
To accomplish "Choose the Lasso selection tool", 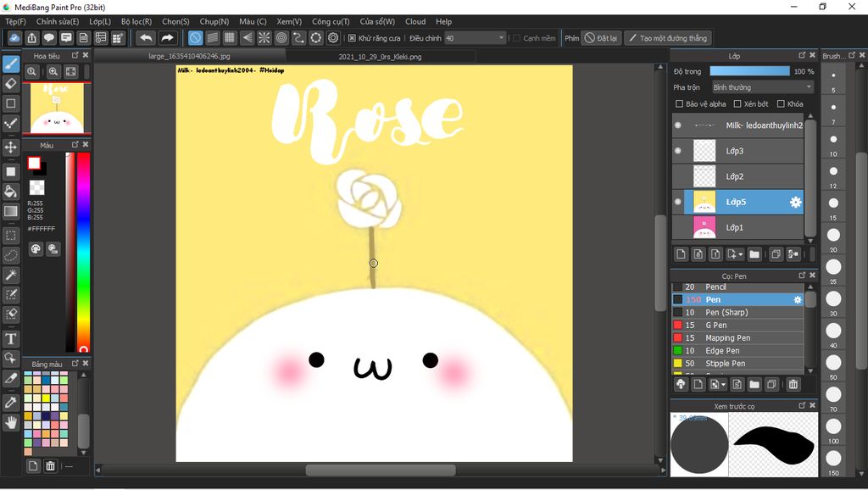I will click(10, 256).
